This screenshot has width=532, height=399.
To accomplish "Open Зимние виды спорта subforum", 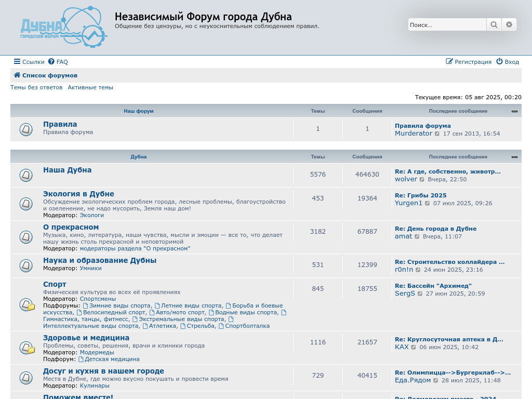I will [x=119, y=305].
